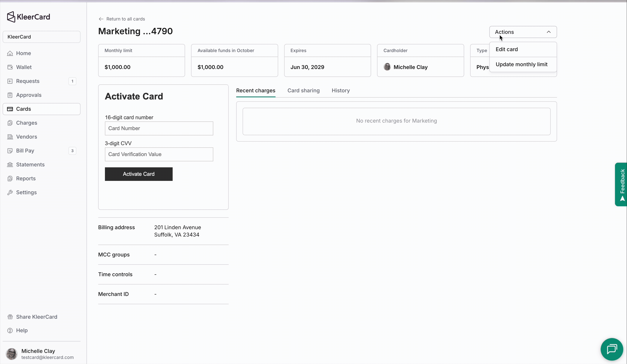Image resolution: width=627 pixels, height=364 pixels.
Task: Choose Edit card from Actions menu
Action: (x=507, y=49)
